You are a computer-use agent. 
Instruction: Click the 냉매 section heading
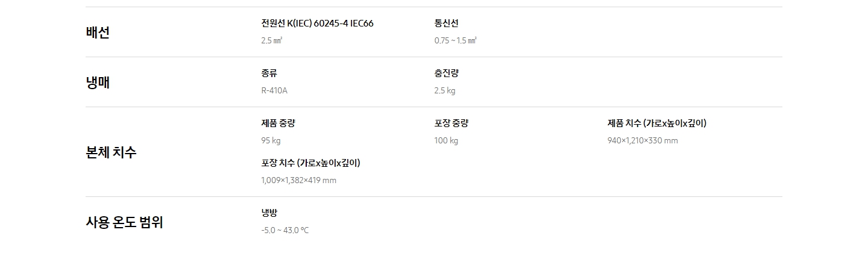98,83
